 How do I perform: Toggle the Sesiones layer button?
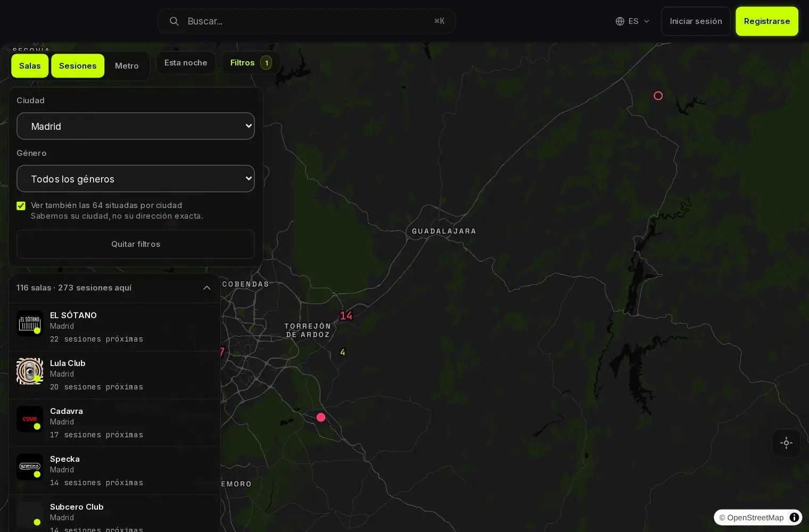pos(78,66)
